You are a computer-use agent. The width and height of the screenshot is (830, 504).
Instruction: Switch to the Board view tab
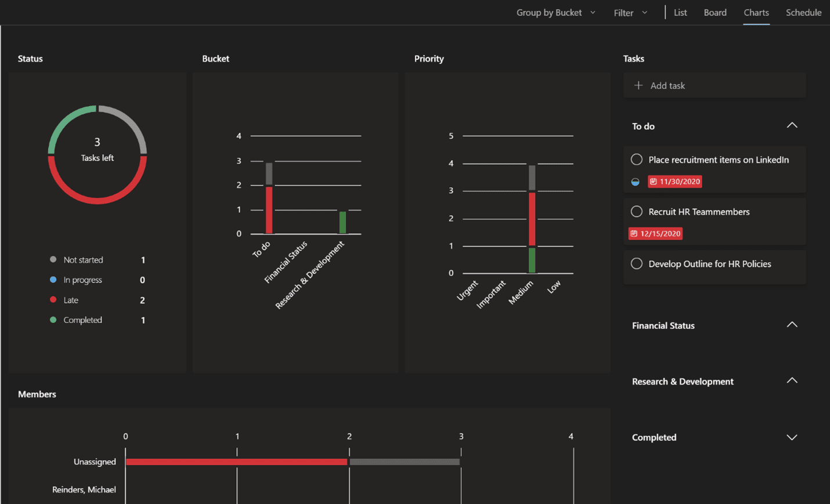tap(715, 12)
